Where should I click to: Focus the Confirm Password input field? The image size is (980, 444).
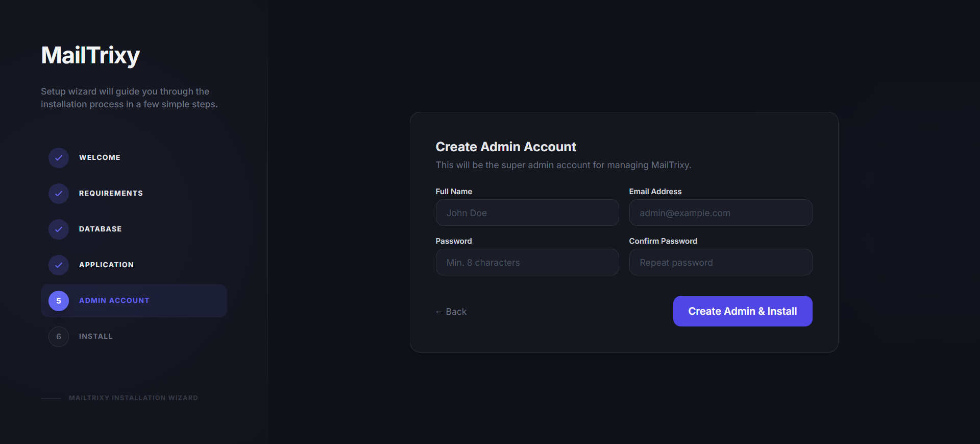[x=721, y=262]
